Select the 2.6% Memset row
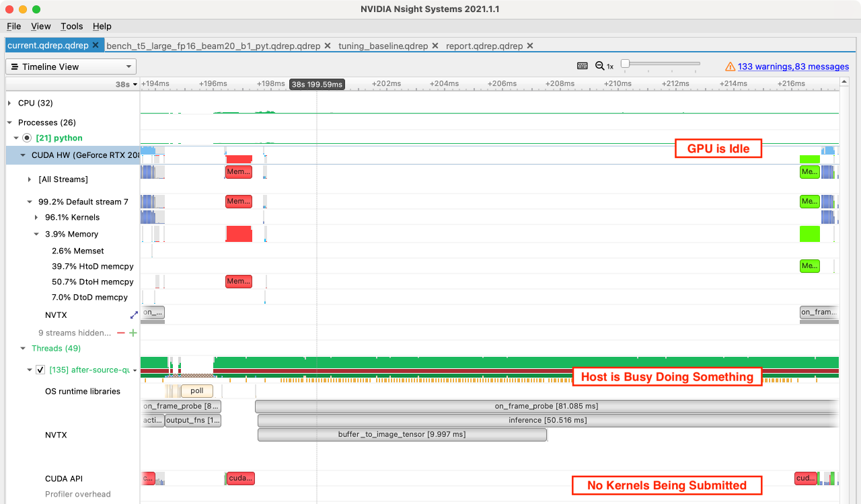This screenshot has width=861, height=504. click(x=78, y=251)
